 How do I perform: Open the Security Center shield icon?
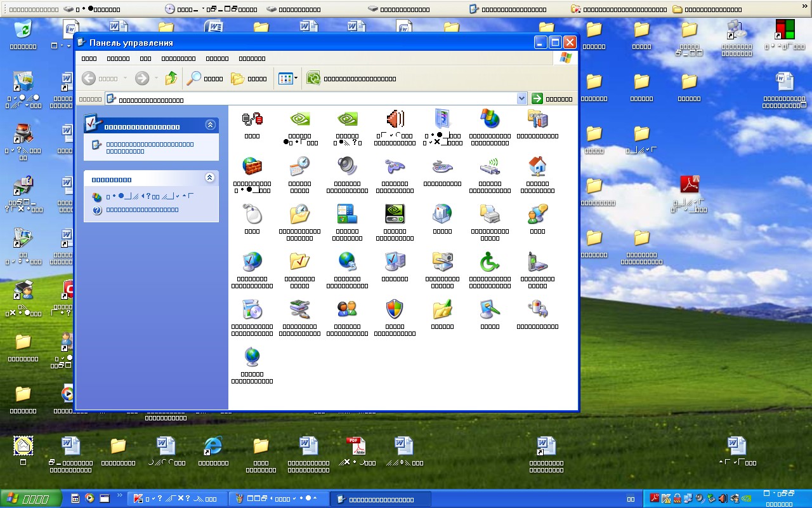coord(395,310)
